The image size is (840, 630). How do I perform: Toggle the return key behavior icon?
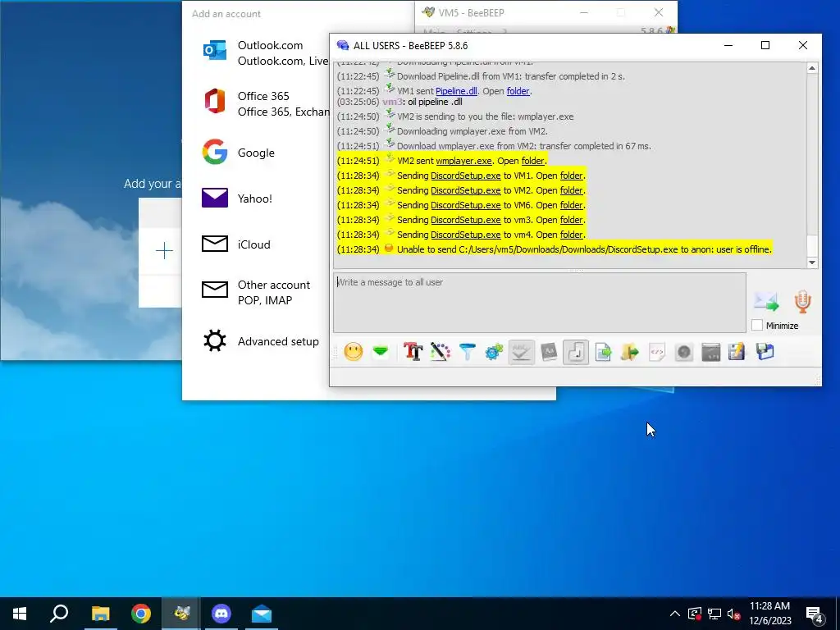tap(576, 352)
